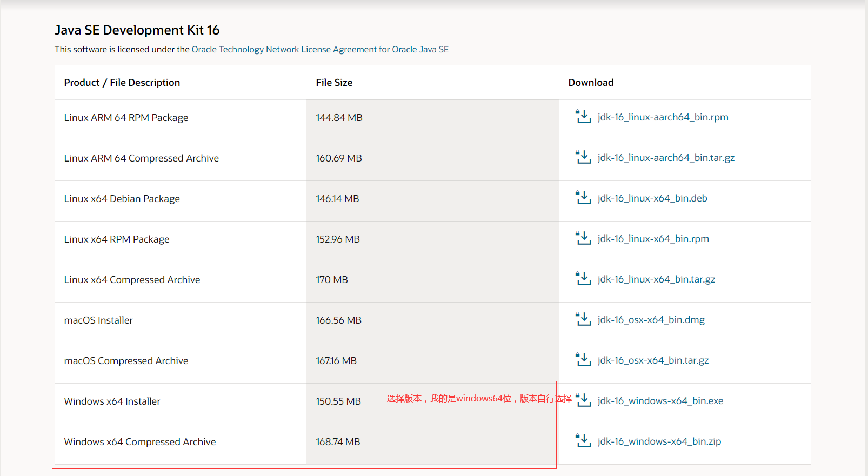868x476 pixels.
Task: Click the 160.69 MB file size cell
Action: click(x=432, y=160)
